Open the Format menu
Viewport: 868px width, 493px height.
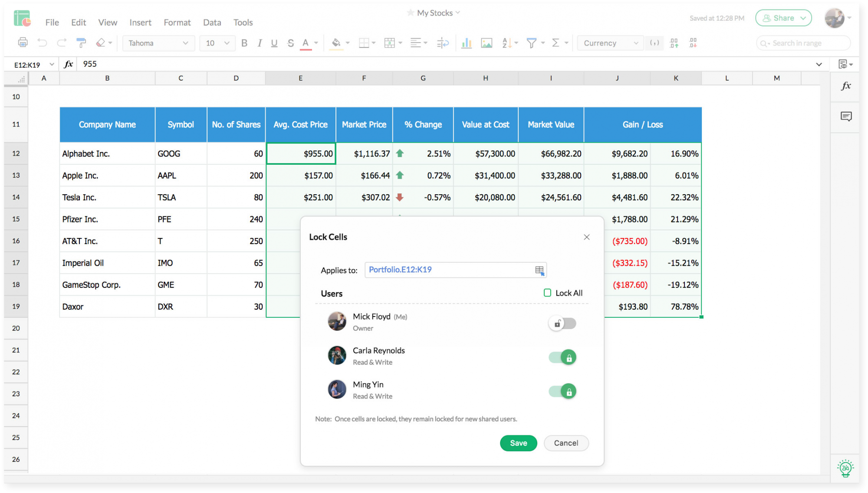pos(176,22)
